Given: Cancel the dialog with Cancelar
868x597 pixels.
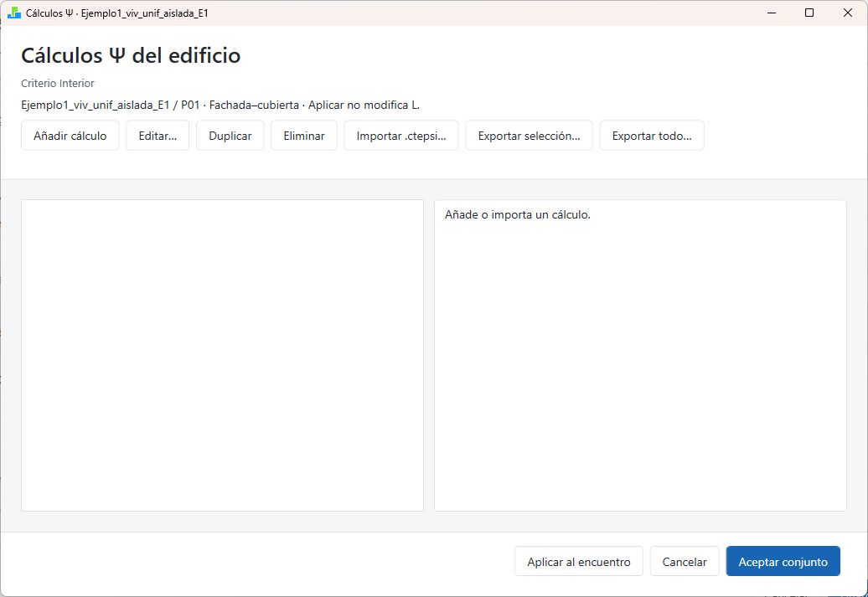Looking at the screenshot, I should 685,562.
